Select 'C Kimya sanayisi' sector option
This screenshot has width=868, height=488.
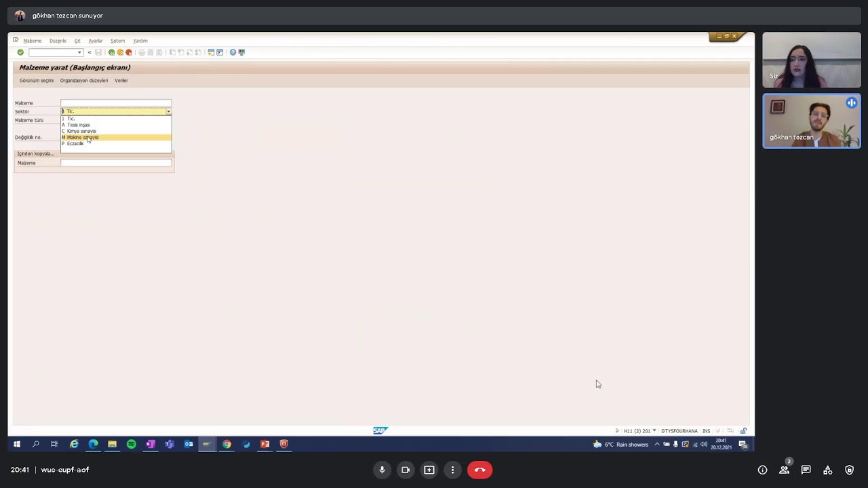coord(116,131)
